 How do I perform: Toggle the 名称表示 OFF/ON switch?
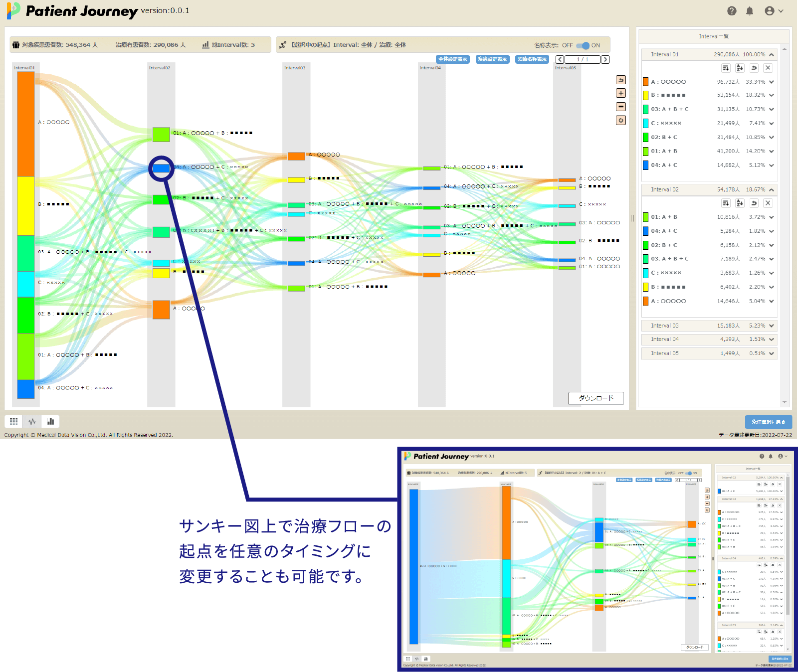[583, 45]
